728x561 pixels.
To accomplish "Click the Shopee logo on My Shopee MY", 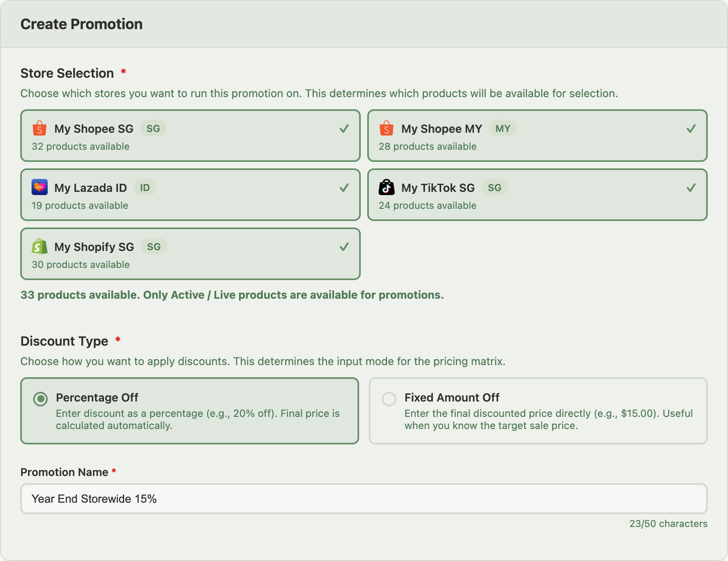I will pos(387,128).
